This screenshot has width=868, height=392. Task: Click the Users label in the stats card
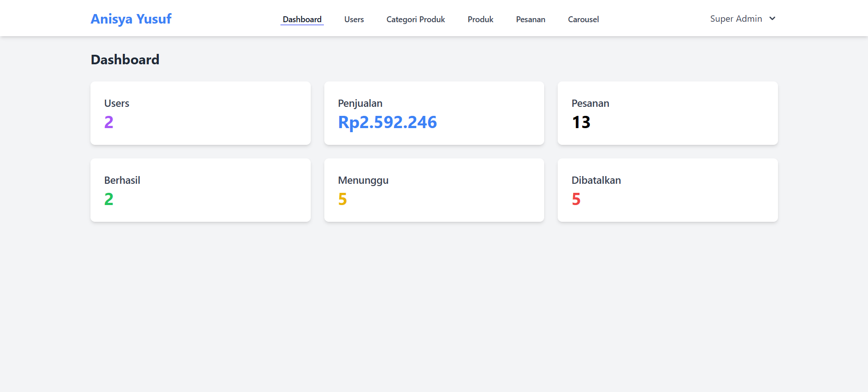click(117, 103)
